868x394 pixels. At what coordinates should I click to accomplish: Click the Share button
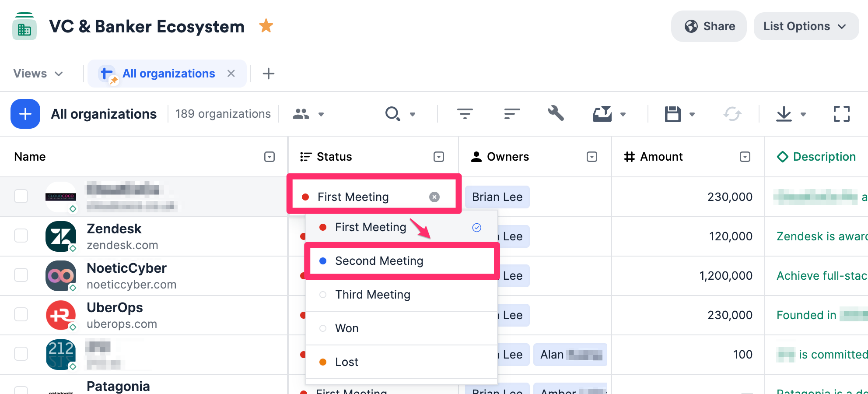coord(708,26)
